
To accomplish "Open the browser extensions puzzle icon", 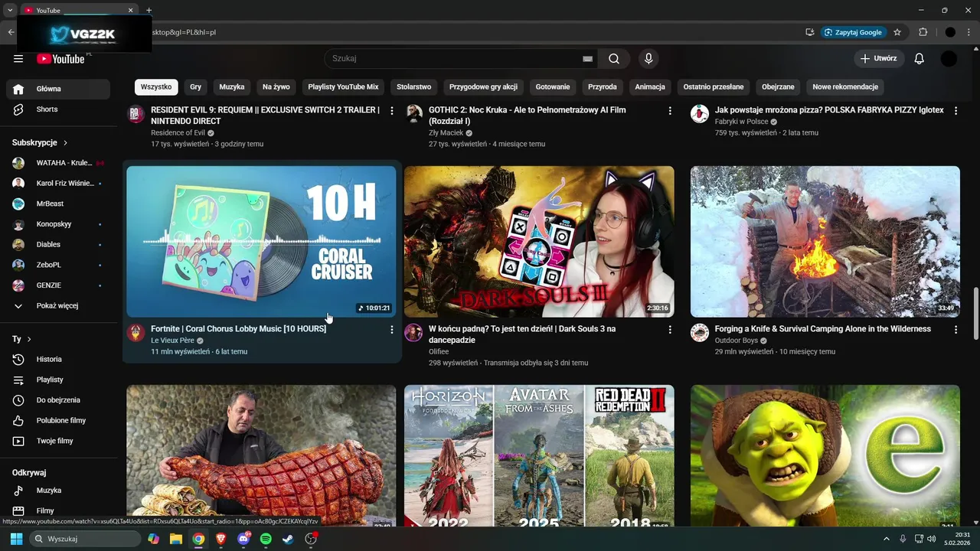I will (x=923, y=32).
